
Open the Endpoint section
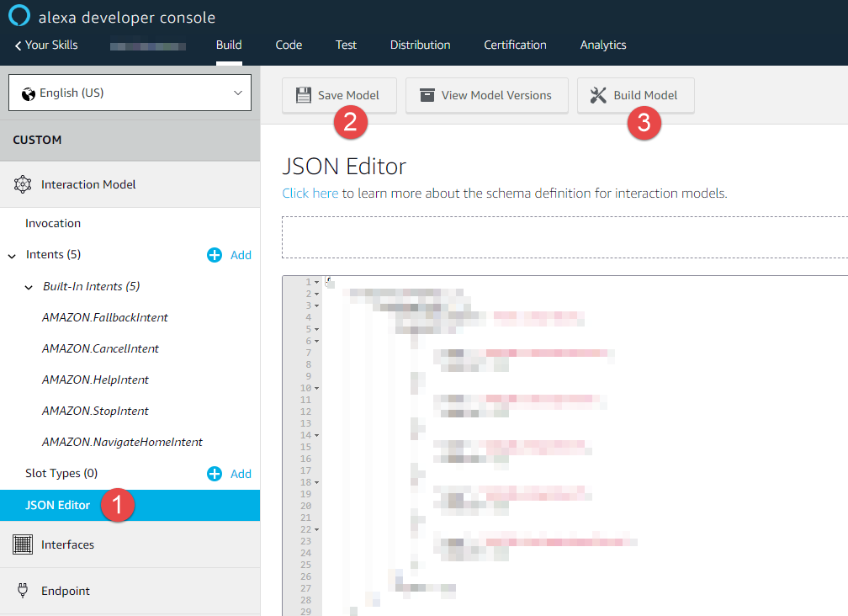pyautogui.click(x=130, y=591)
